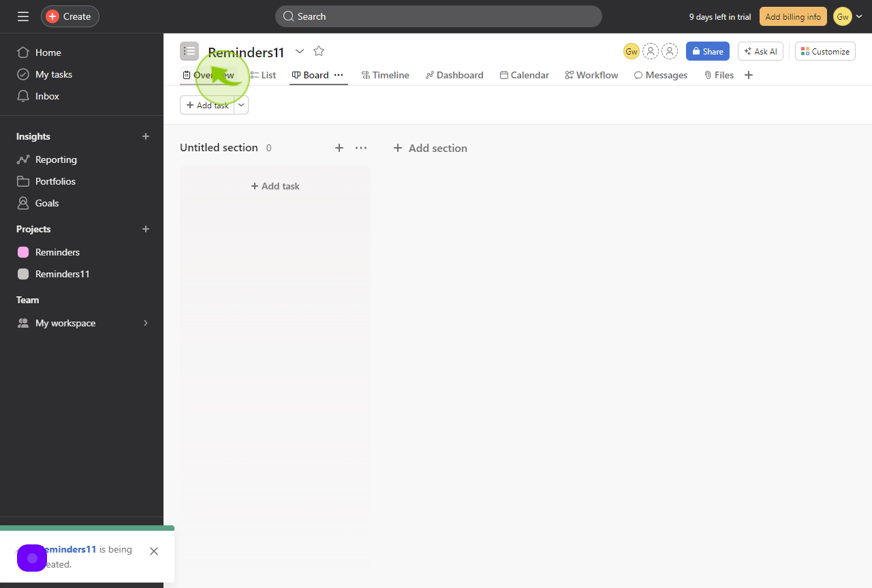Switch to the Dashboard tab
This screenshot has width=872, height=588.
pyautogui.click(x=454, y=75)
